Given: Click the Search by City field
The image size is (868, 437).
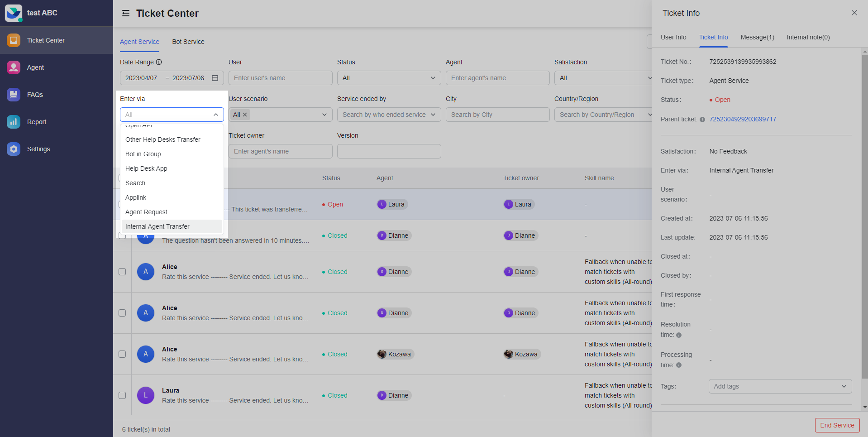Looking at the screenshot, I should (x=497, y=115).
